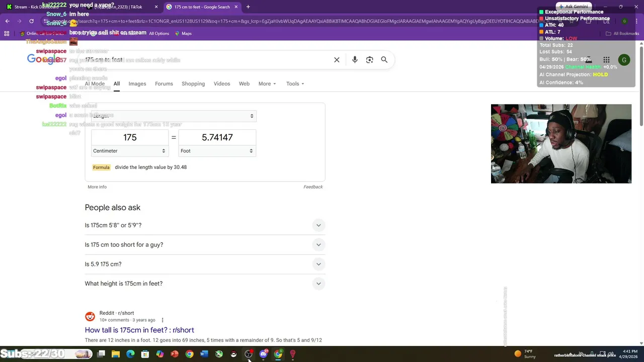
Task: Open Chrome's three-dot menu
Action: [636, 21]
